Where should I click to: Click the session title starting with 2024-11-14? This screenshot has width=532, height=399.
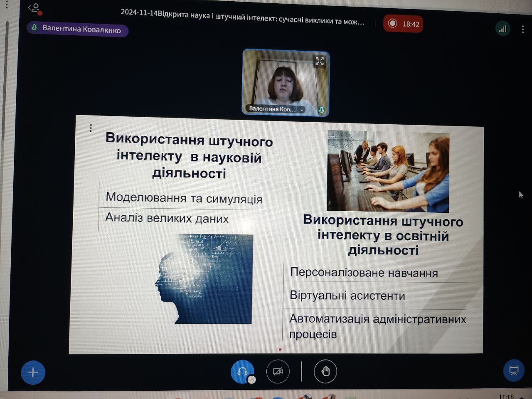tap(243, 18)
